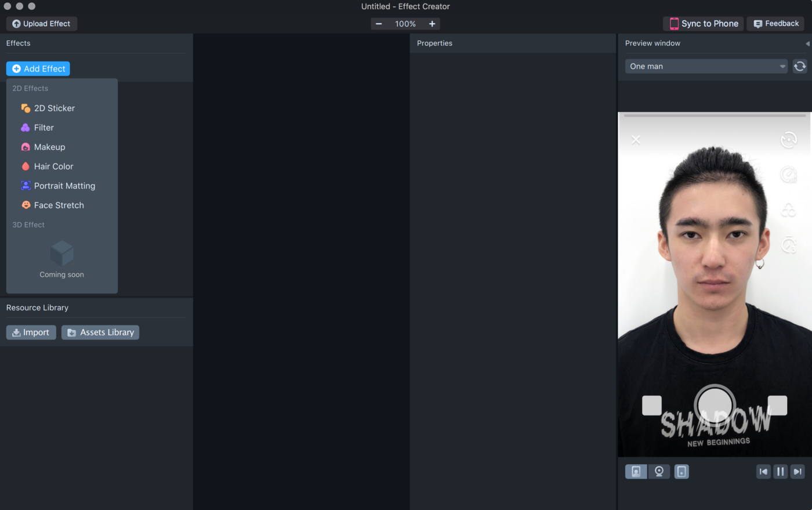Collapse the Preview window panel arrow
This screenshot has height=510, width=812.
click(807, 44)
